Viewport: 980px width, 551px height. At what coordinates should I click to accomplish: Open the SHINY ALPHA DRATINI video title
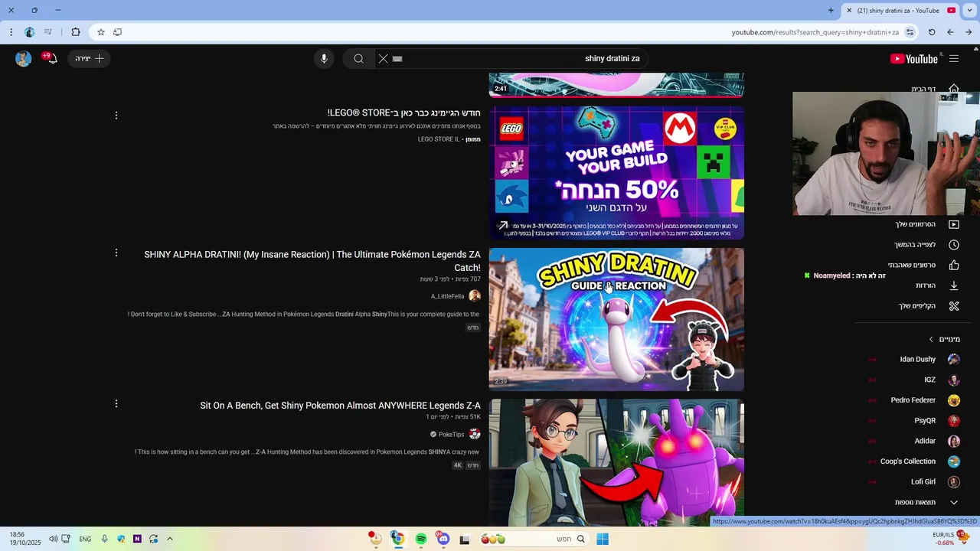coord(312,261)
